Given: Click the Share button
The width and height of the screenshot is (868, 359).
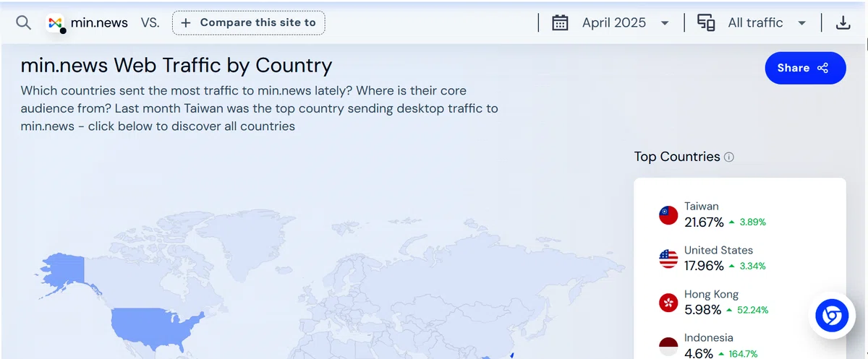Looking at the screenshot, I should (805, 68).
